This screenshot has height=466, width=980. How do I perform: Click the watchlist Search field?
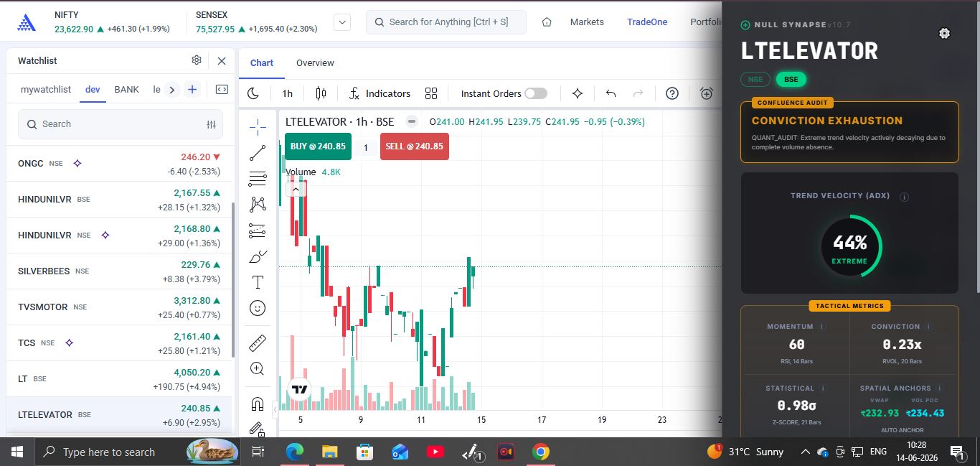(121, 124)
